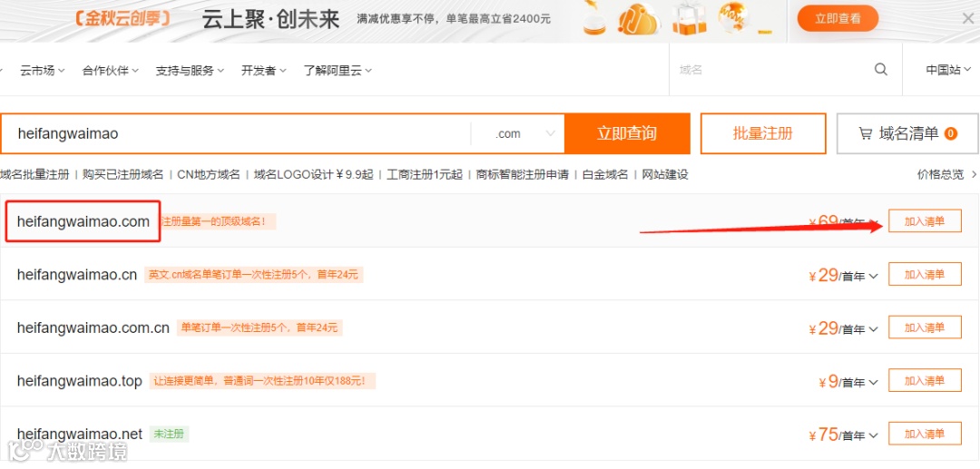The width and height of the screenshot is (980, 469).
Task: Open the 购买已注册域名 link
Action: point(123,175)
